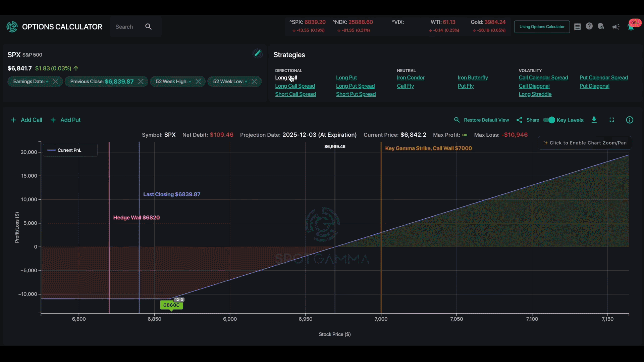
Task: Click the shield privacy icon in the header
Action: coord(601,26)
